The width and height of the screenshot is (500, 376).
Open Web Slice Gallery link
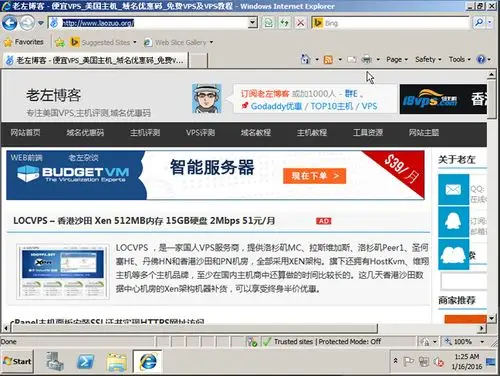(178, 42)
